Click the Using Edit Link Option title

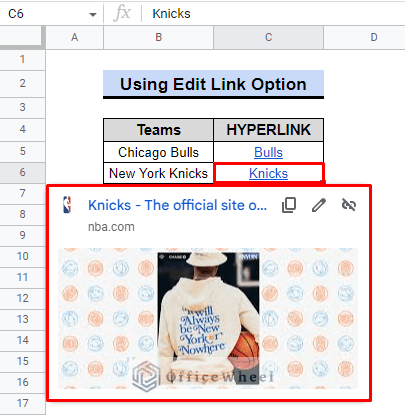(213, 84)
